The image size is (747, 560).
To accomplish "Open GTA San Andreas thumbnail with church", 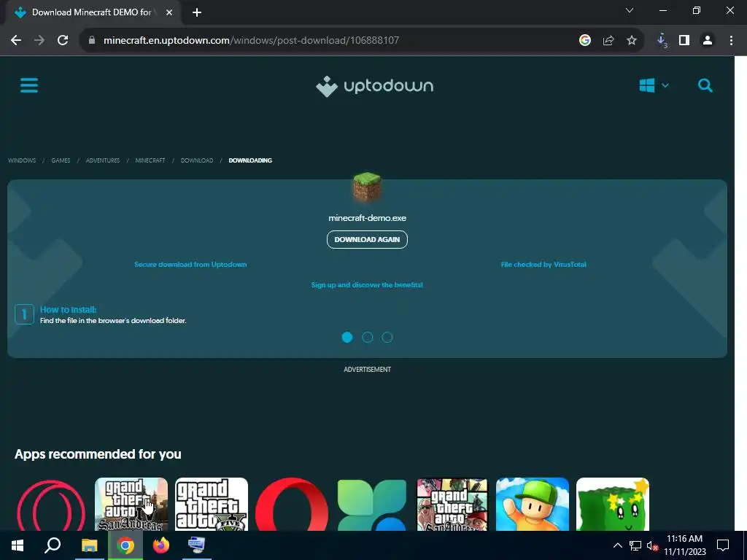I will 131,505.
